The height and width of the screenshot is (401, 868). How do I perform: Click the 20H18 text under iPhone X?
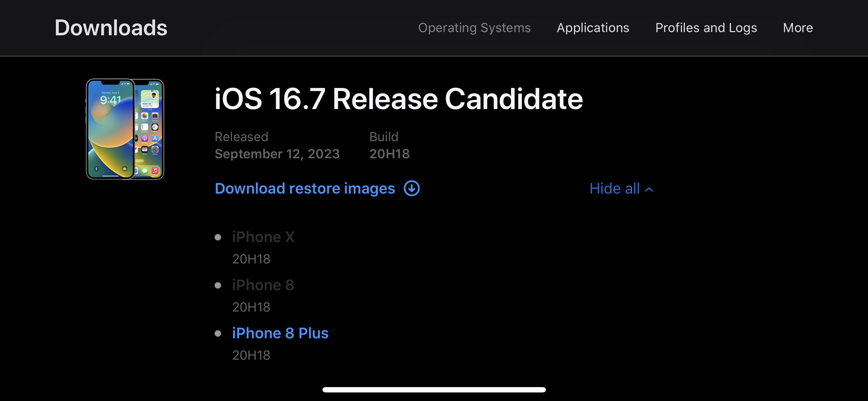click(x=251, y=259)
